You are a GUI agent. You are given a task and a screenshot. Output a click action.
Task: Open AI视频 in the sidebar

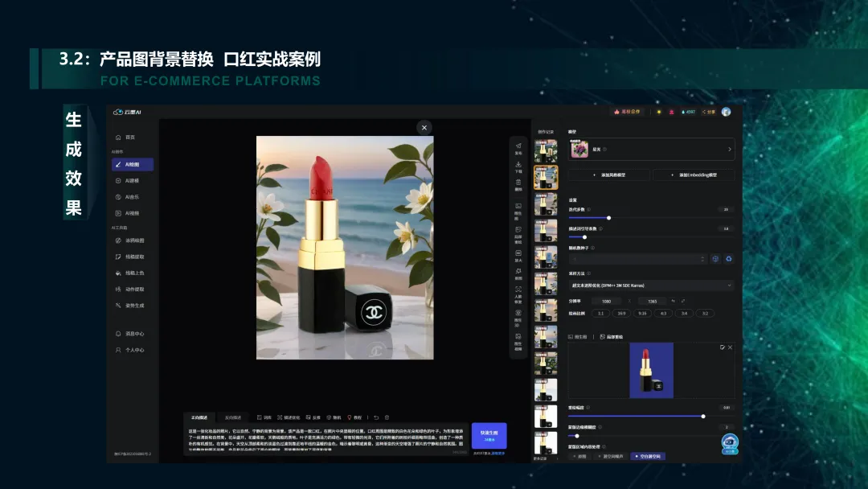pos(127,213)
